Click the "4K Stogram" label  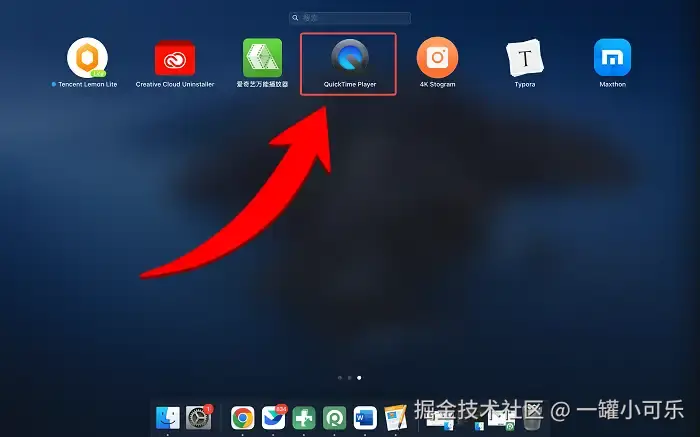click(437, 84)
